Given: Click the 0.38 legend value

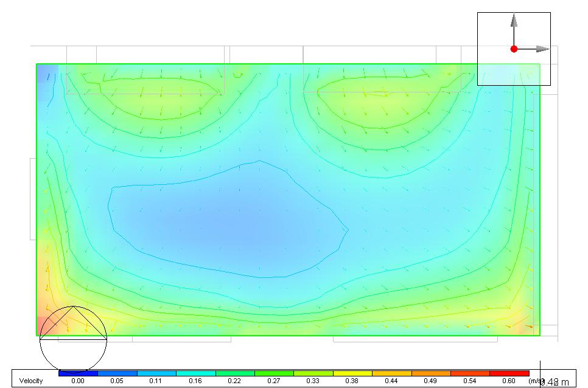Looking at the screenshot, I should tap(352, 381).
